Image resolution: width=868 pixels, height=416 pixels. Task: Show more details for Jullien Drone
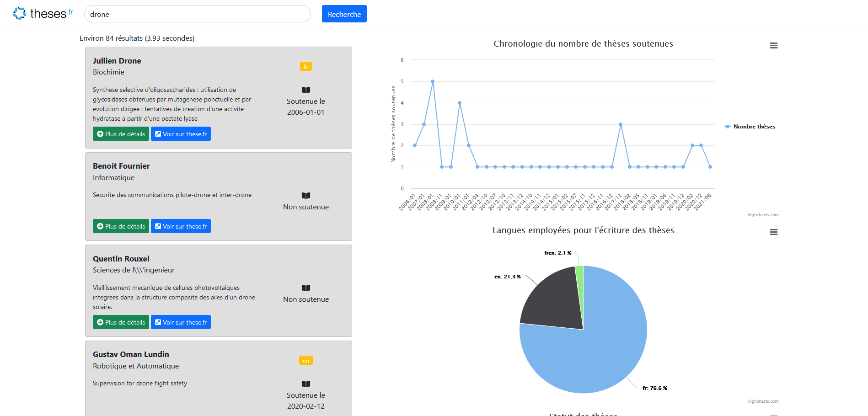121,134
